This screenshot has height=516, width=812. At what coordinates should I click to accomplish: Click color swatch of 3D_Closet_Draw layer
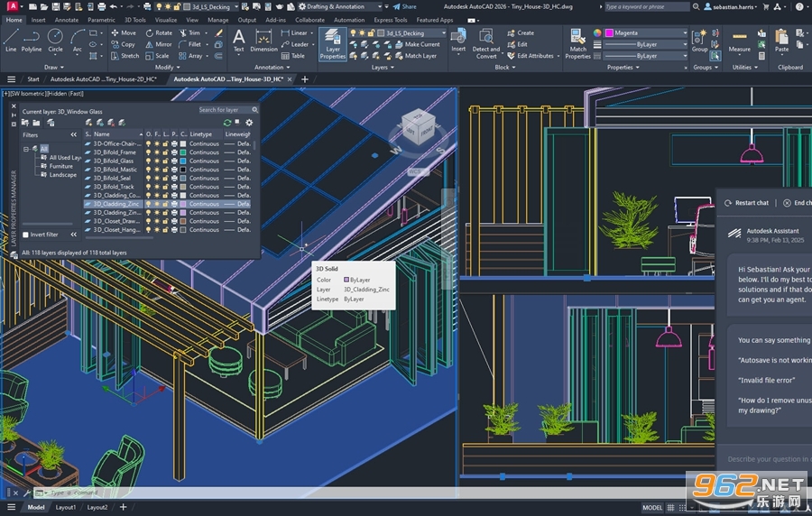pos(183,221)
